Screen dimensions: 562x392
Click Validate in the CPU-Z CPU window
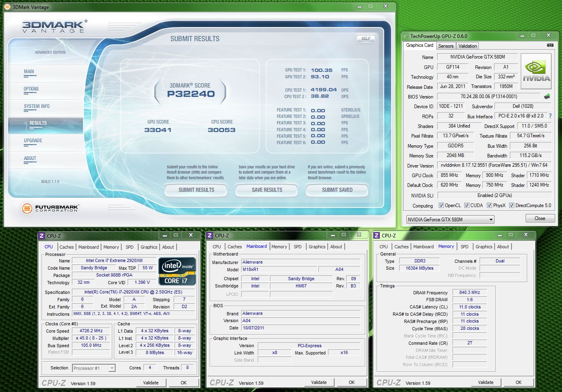pyautogui.click(x=151, y=383)
